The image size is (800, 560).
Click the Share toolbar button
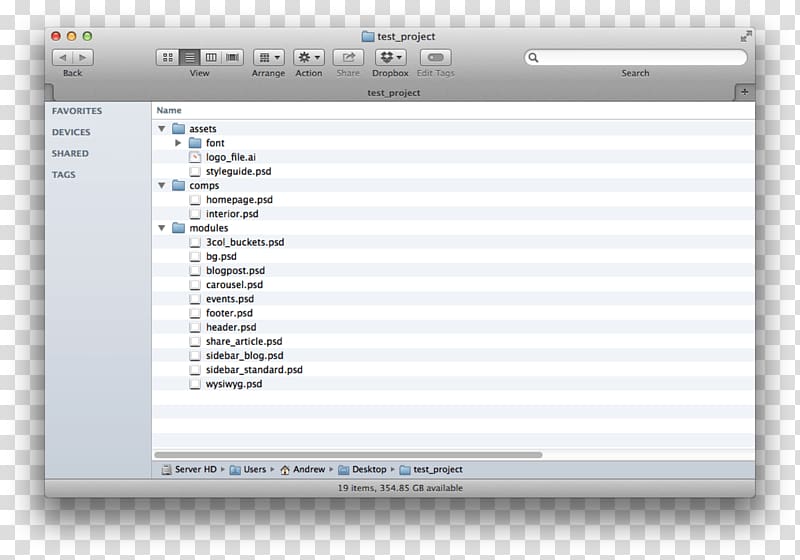[348, 58]
